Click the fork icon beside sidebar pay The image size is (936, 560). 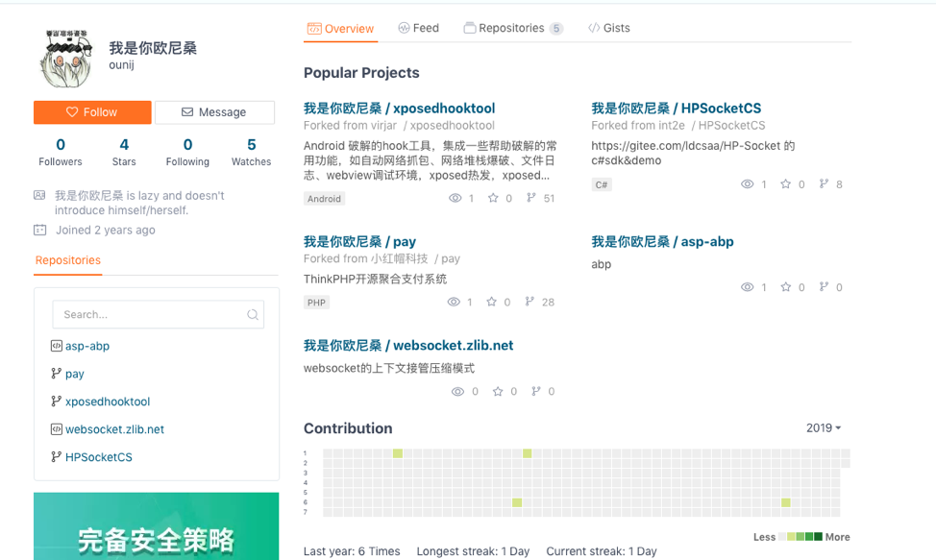56,374
